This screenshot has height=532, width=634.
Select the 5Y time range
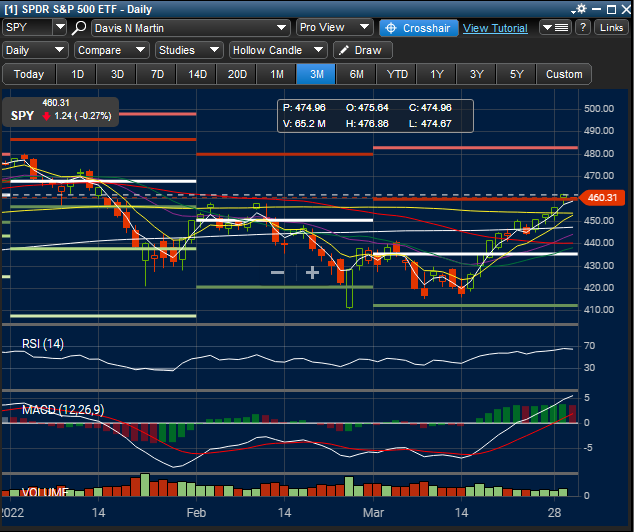[516, 74]
